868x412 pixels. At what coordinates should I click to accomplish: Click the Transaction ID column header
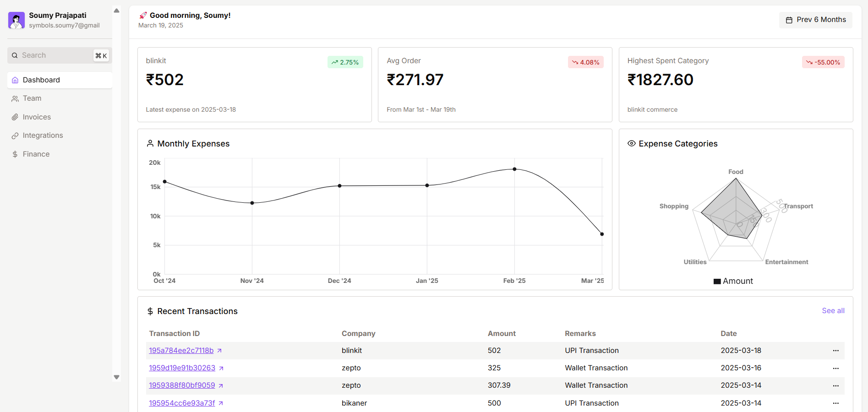point(174,334)
